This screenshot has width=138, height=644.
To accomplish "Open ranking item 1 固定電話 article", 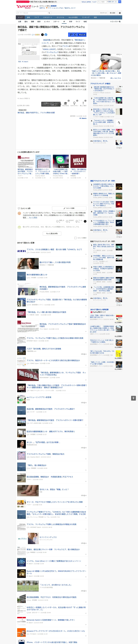I will (104, 89).
